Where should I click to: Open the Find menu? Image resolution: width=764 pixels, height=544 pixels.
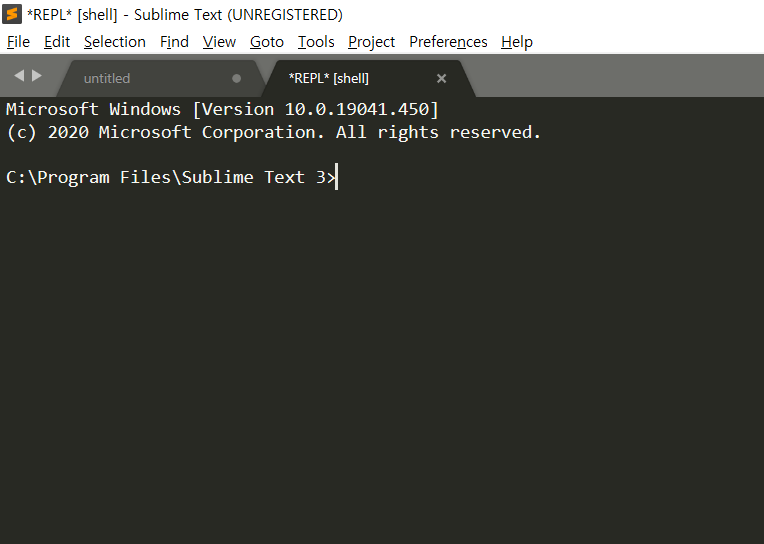174,42
